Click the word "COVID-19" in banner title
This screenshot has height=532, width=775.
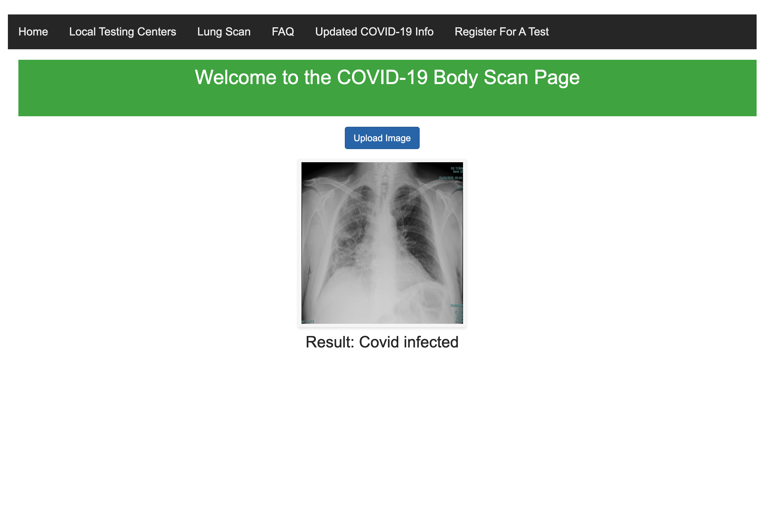pyautogui.click(x=382, y=78)
